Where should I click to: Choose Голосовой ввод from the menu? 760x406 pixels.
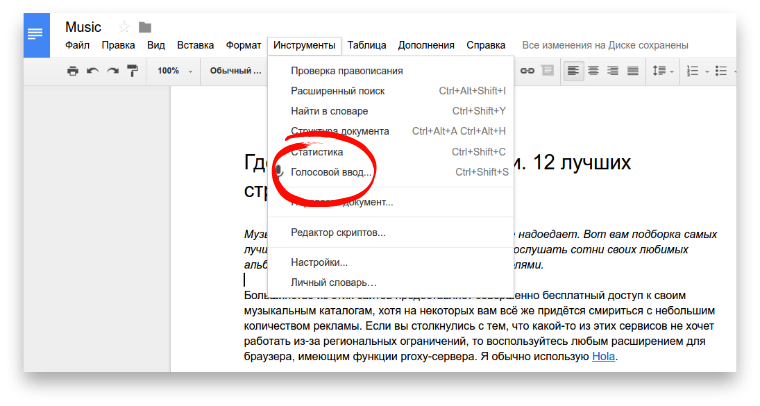[x=331, y=172]
